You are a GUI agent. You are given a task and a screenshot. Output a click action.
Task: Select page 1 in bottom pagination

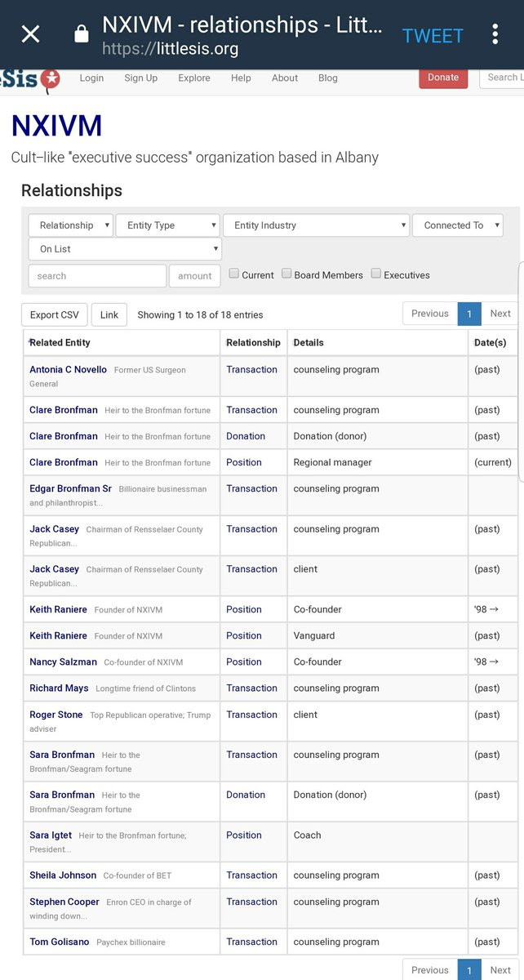469,969
